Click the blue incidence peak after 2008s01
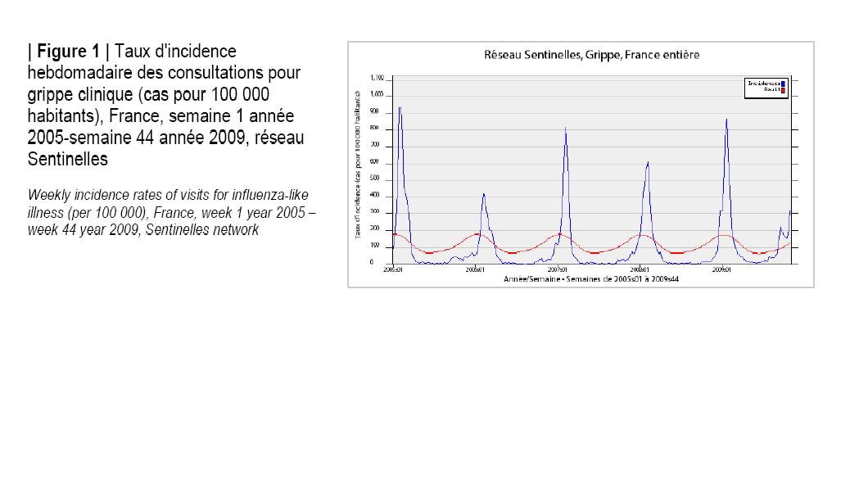Screen dimensions: 868x484 648,162
